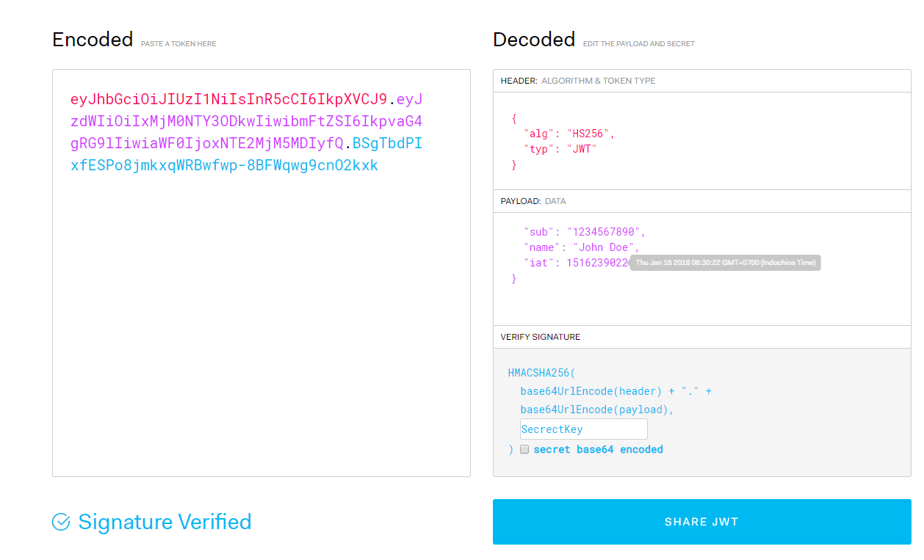
Task: Click the iat value 1516239022
Action: pos(597,263)
